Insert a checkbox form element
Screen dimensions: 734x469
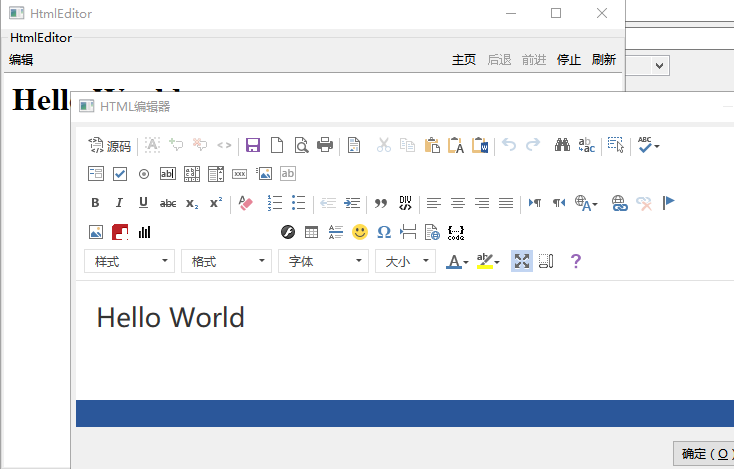(120, 174)
